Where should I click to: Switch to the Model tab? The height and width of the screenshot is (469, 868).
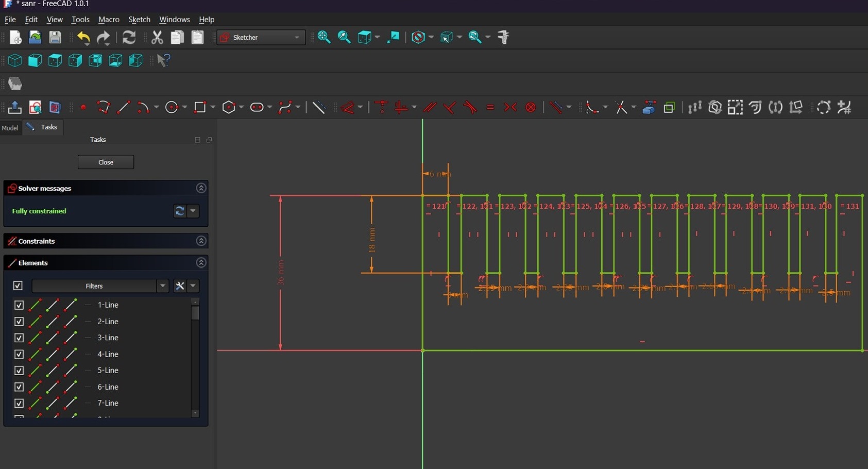(10, 127)
